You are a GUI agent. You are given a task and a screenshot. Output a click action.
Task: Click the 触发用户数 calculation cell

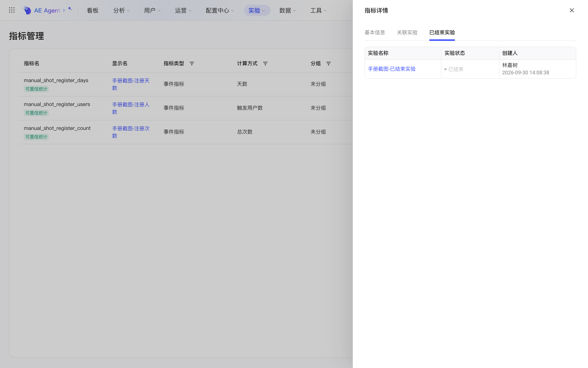[x=250, y=108]
